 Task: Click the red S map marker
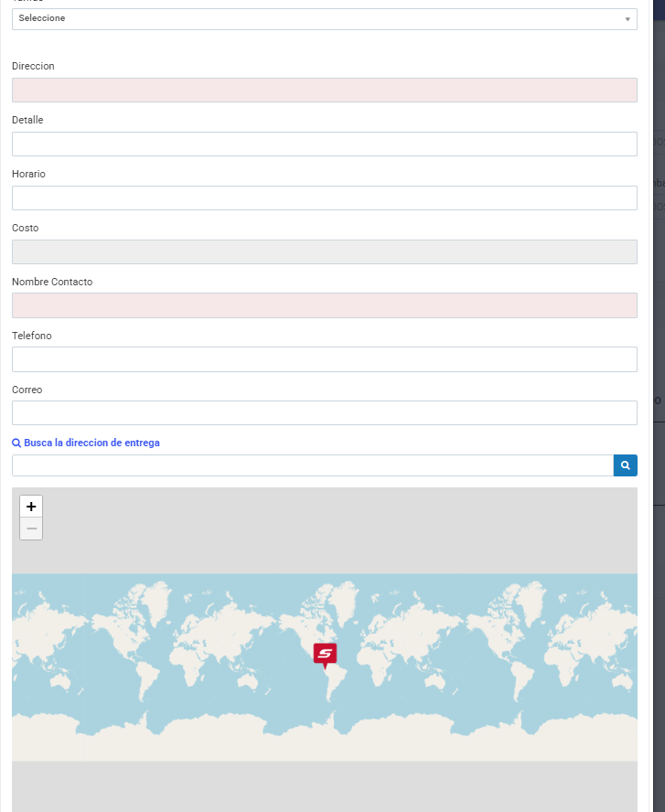click(x=325, y=653)
